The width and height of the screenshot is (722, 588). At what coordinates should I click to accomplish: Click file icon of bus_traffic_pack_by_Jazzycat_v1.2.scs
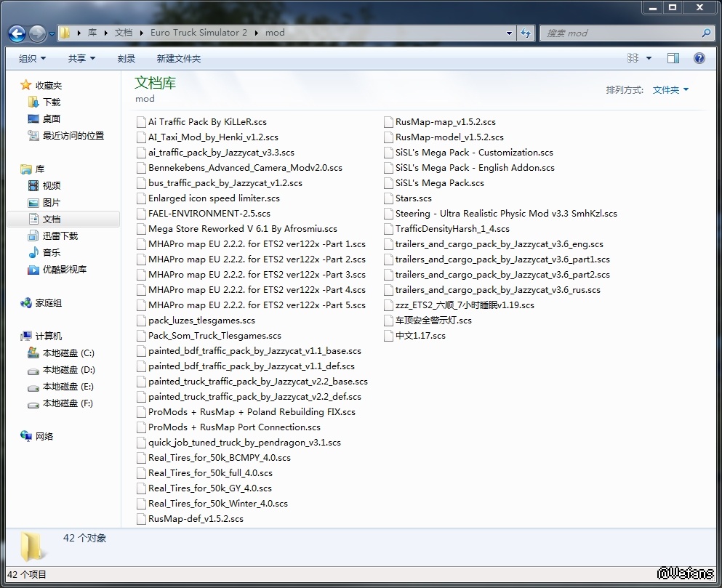click(141, 183)
